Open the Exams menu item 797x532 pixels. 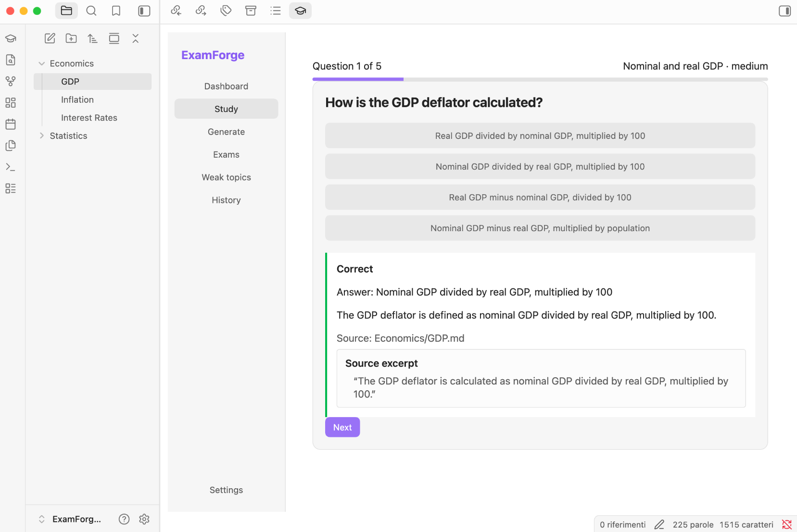[x=226, y=155]
